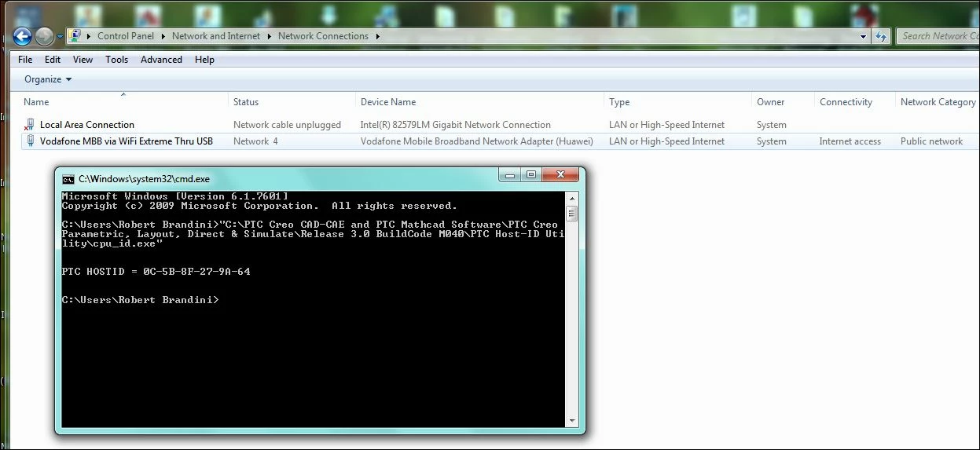The image size is (980, 450).
Task: Click 'Internet access' connectivity cell
Action: pyautogui.click(x=850, y=141)
